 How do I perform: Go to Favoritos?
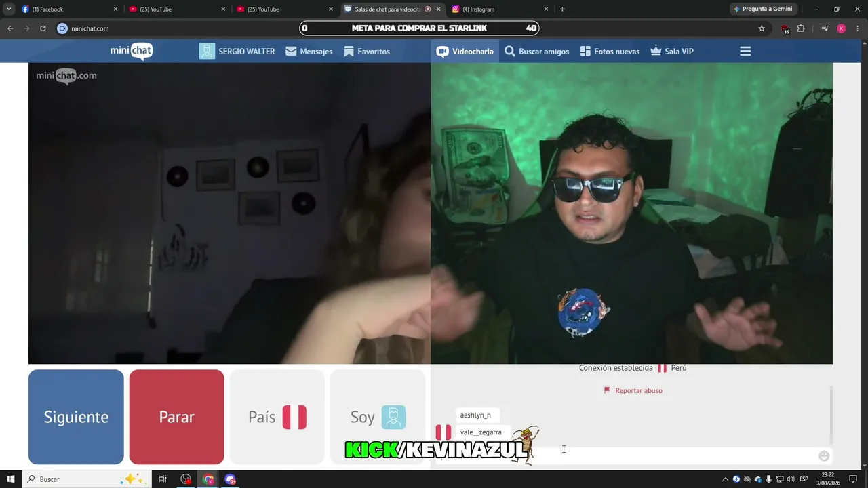(367, 52)
